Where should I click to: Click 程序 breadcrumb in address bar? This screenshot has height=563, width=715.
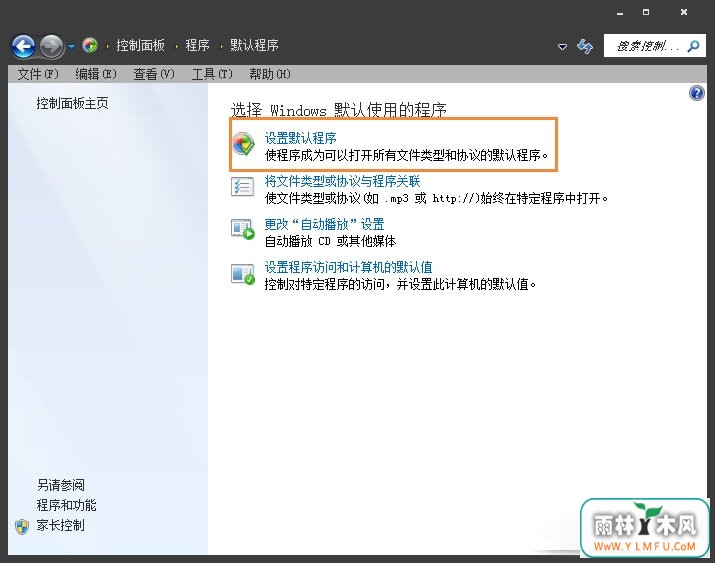[x=197, y=45]
